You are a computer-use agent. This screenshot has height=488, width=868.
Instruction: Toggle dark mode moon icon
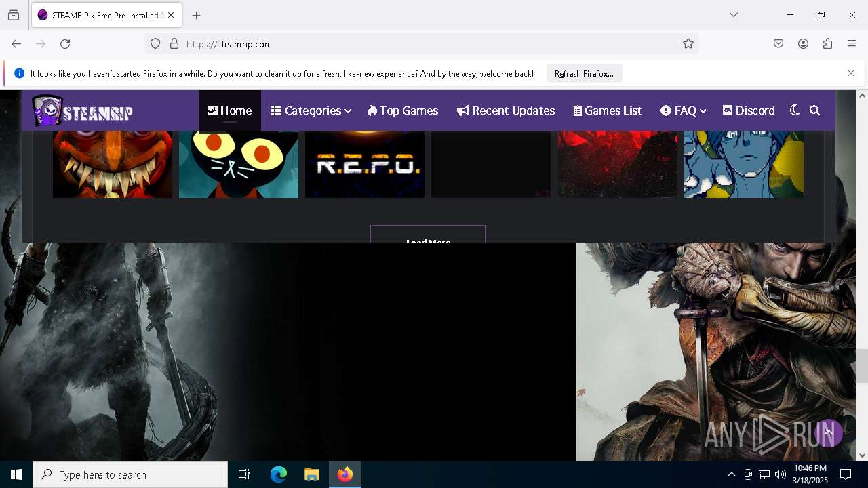click(795, 110)
